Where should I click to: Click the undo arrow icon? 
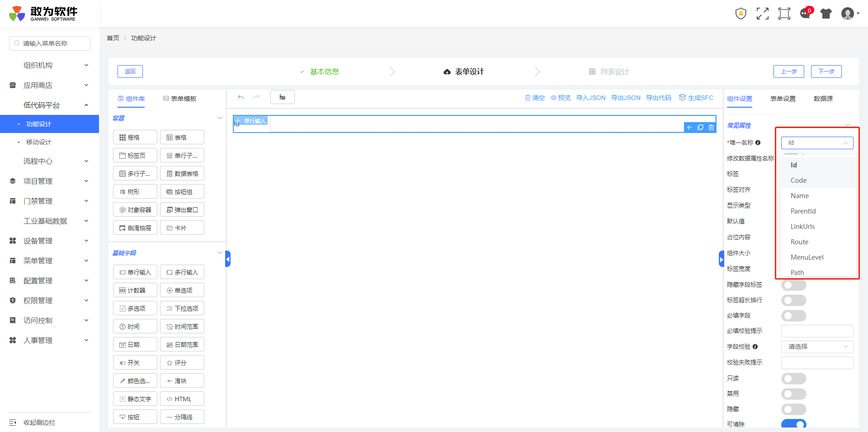tap(241, 97)
